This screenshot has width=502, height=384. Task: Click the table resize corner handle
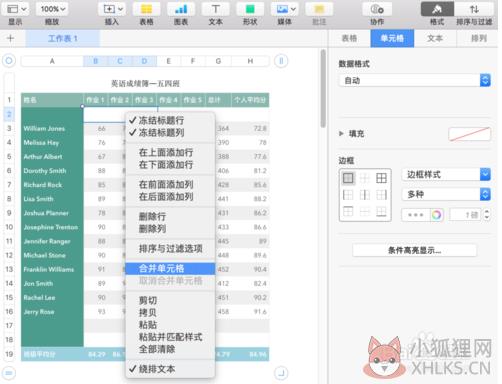[281, 373]
